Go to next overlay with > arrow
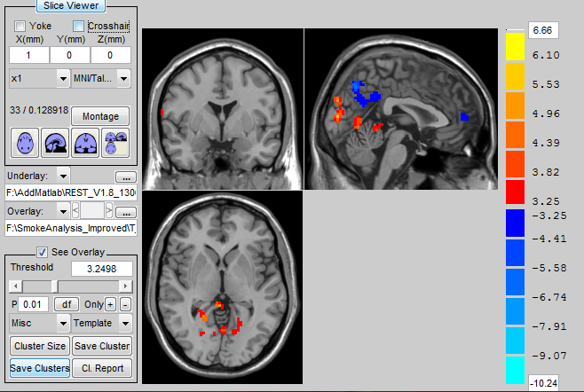Image resolution: width=584 pixels, height=392 pixels. (109, 211)
